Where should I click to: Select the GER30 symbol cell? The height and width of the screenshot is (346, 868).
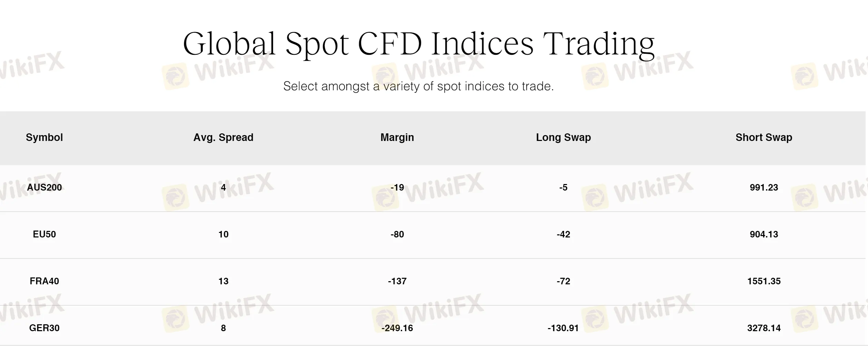click(44, 328)
